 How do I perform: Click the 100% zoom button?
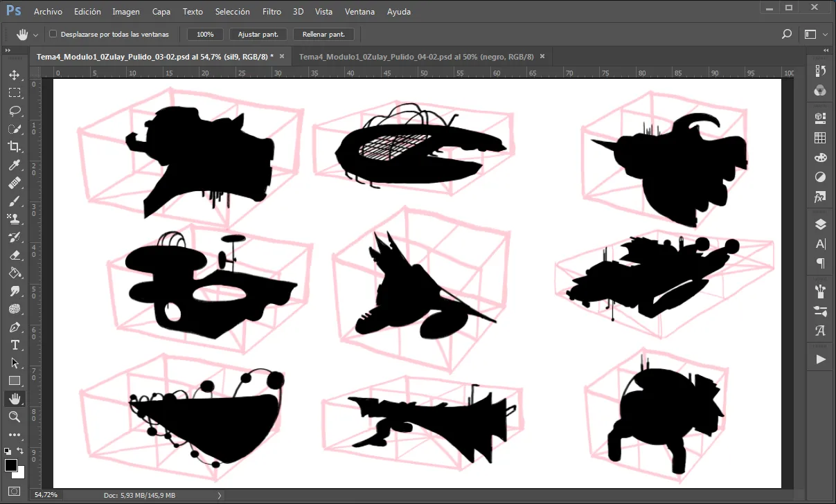coord(206,34)
